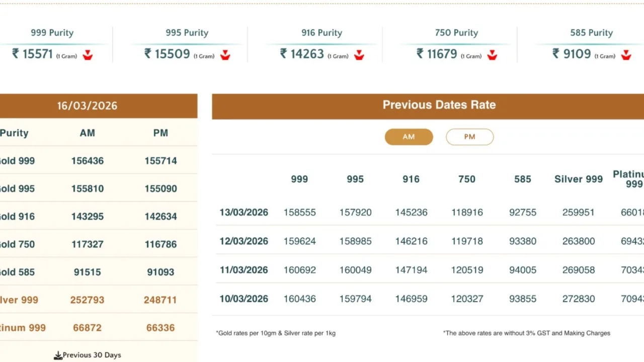
Task: Click the Silver 999 column header
Action: [x=578, y=179]
